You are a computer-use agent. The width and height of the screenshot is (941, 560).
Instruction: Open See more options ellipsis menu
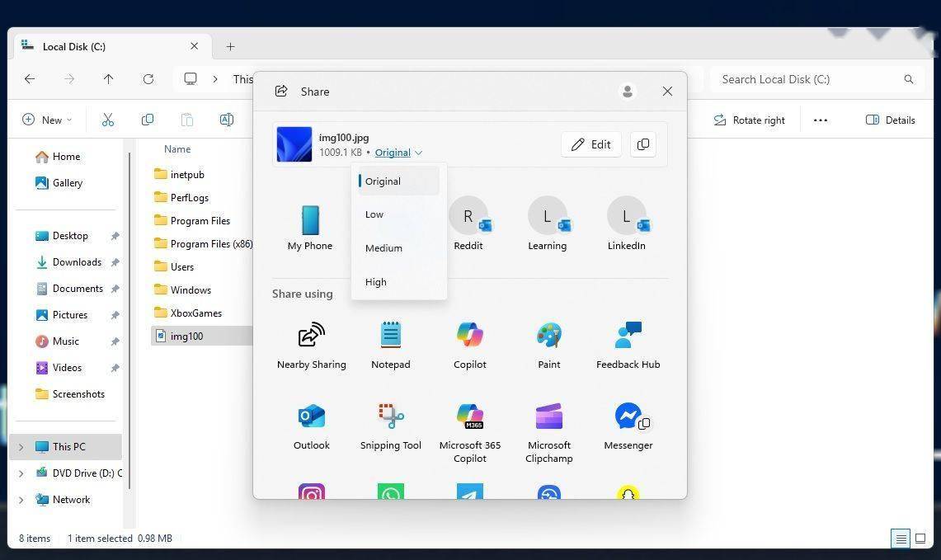coord(821,120)
